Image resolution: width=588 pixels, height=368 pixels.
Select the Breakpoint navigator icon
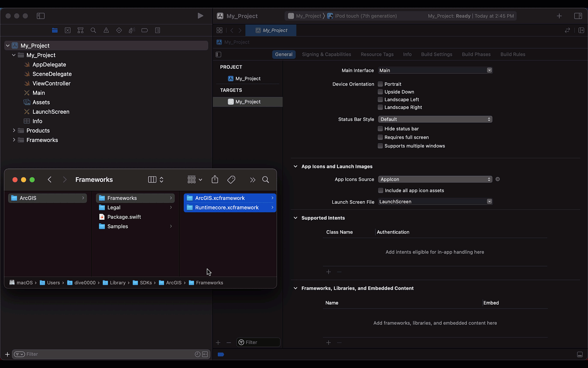145,30
